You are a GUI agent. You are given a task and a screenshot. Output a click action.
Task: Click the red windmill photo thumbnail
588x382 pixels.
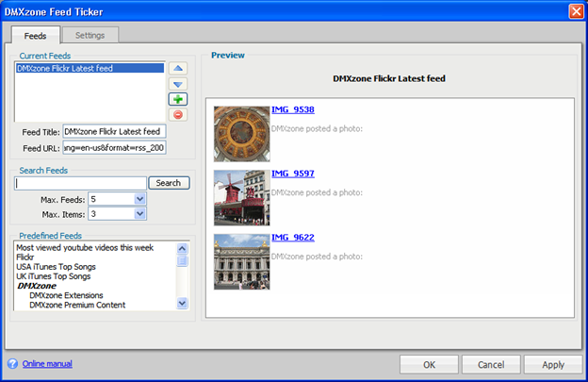pyautogui.click(x=242, y=198)
